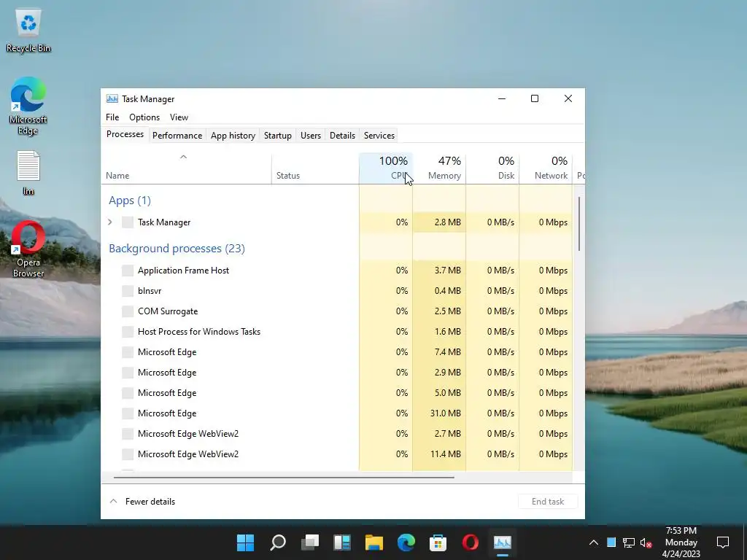
Task: Select the Opera Browser desktop shortcut
Action: click(x=28, y=249)
